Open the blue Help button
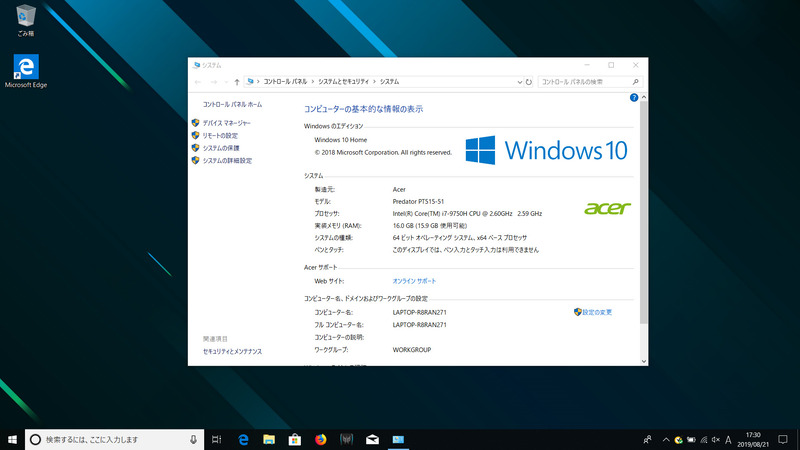The image size is (800, 450). pyautogui.click(x=634, y=97)
